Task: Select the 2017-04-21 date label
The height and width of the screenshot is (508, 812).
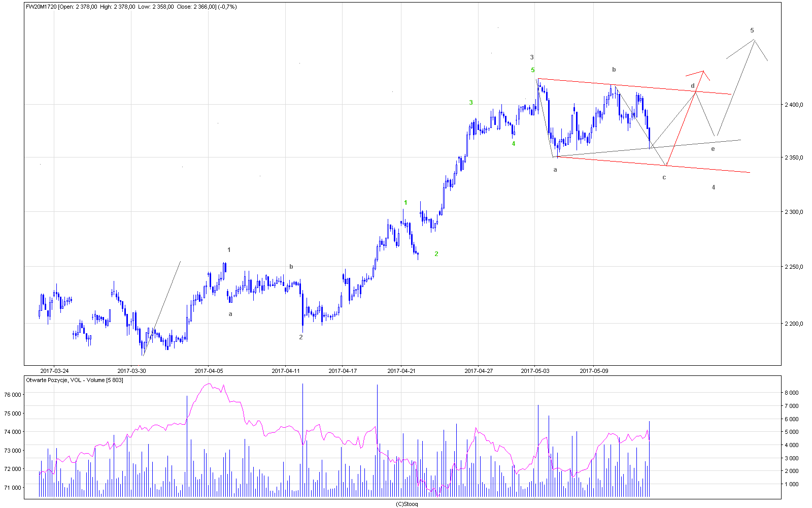Action: tap(401, 371)
